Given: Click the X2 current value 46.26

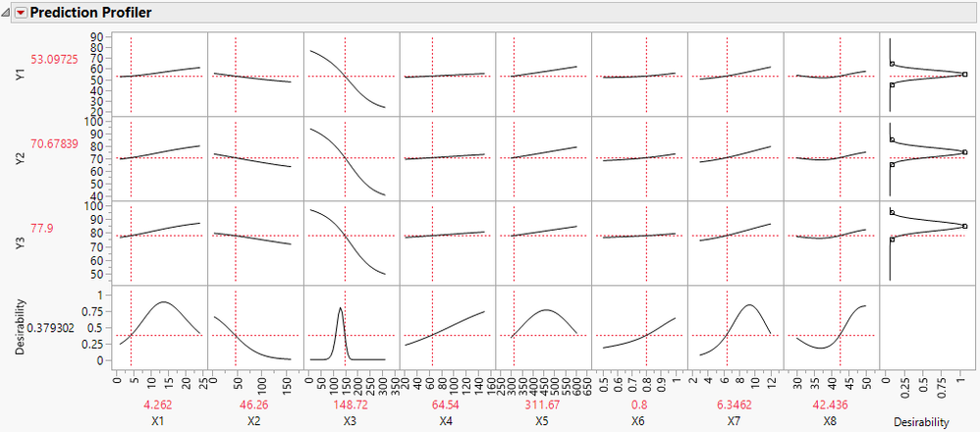Looking at the screenshot, I should point(253,405).
